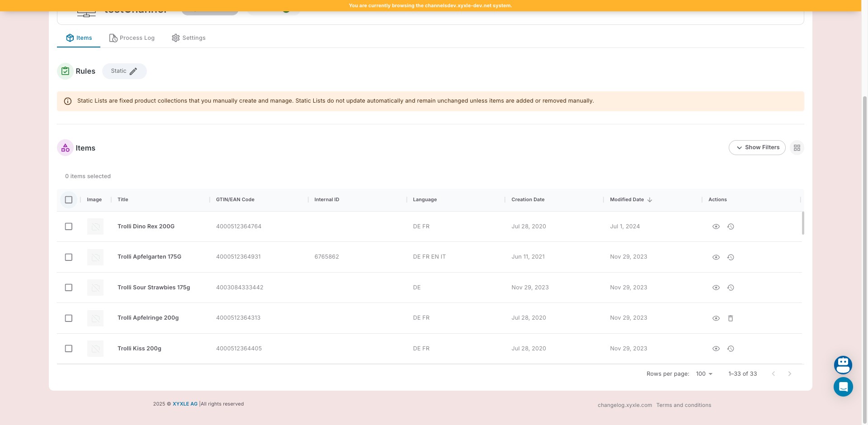Open the chatbot robot assistant icon
The height and width of the screenshot is (425, 868).
pos(843,365)
